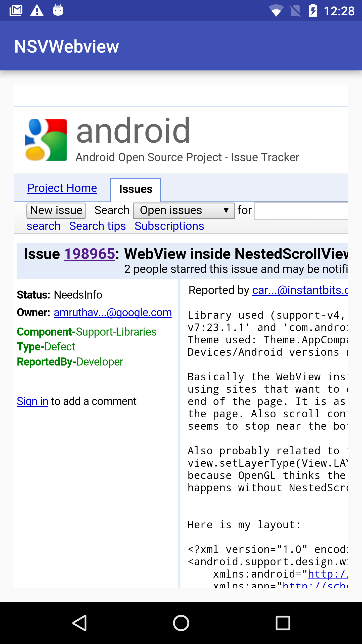The width and height of the screenshot is (362, 644).
Task: Tap the Android back navigation button
Action: coord(80,623)
